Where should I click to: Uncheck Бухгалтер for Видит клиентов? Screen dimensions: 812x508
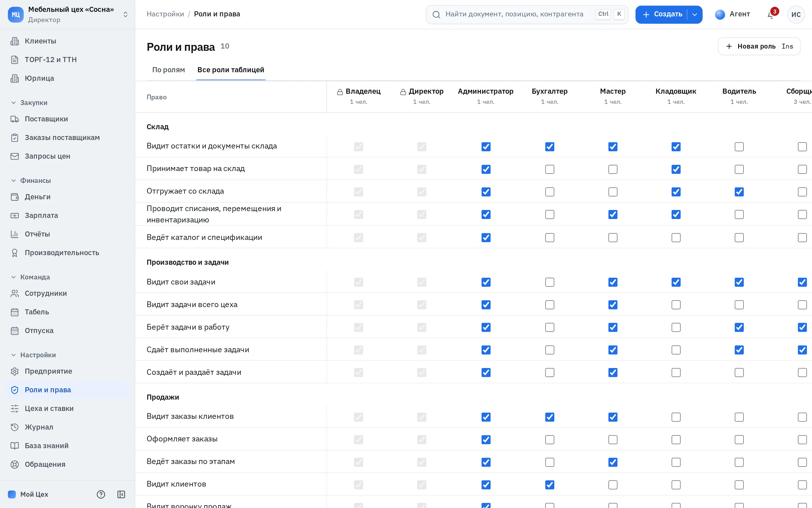(550, 485)
